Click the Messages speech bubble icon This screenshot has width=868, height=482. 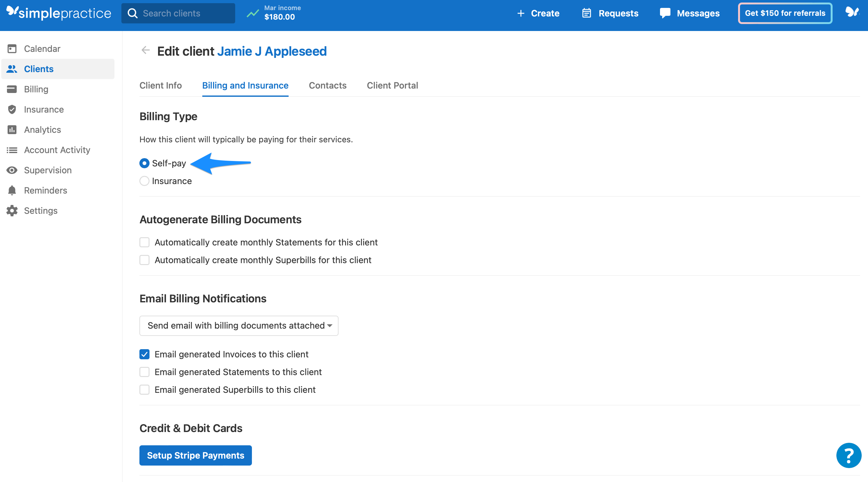click(x=665, y=13)
